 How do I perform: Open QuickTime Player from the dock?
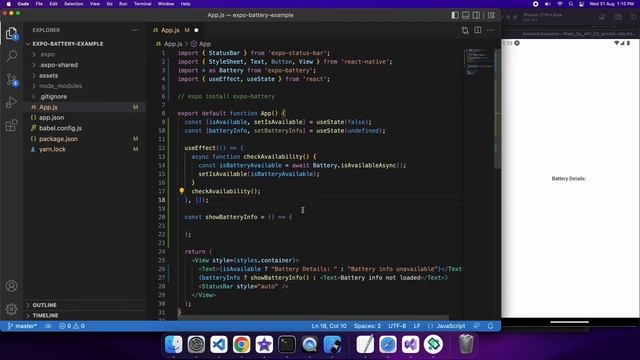(310, 344)
